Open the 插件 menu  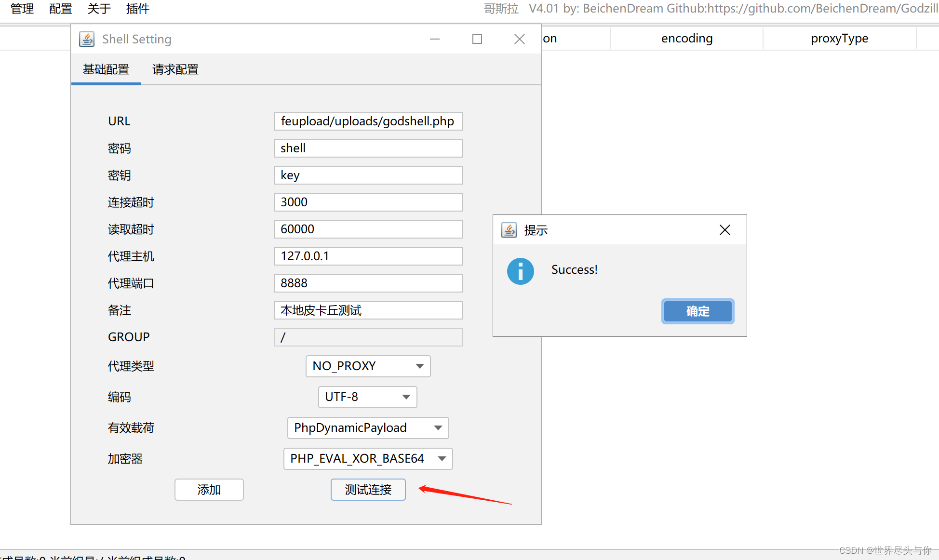[138, 9]
